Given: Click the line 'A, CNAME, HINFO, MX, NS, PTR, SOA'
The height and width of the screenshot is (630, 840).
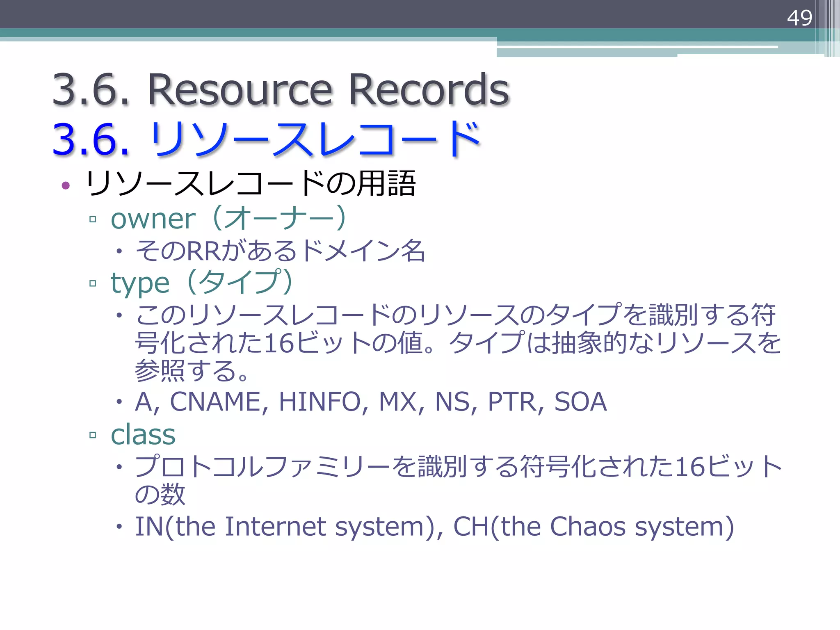Looking at the screenshot, I should click(x=371, y=402).
